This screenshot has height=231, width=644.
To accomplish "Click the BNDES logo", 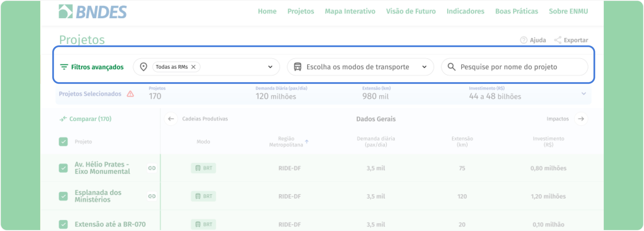I will [x=93, y=11].
